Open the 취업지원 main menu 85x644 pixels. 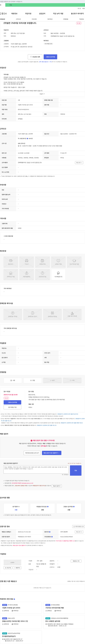click(28, 13)
